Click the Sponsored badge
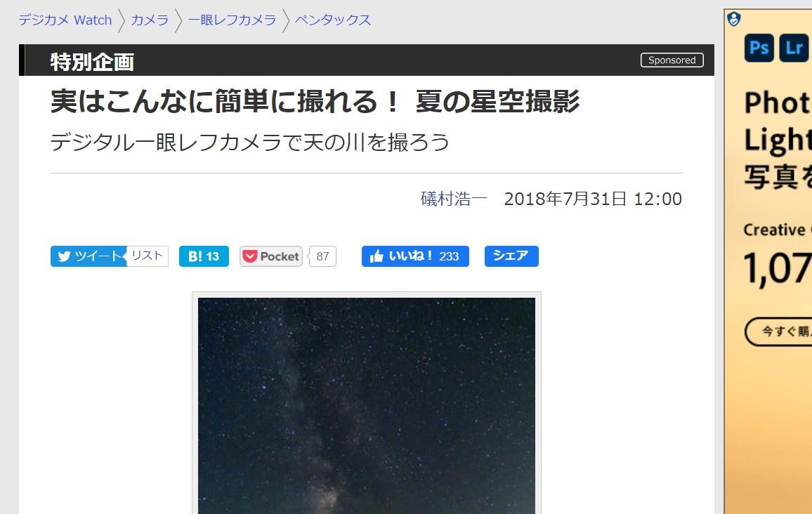 [x=672, y=60]
